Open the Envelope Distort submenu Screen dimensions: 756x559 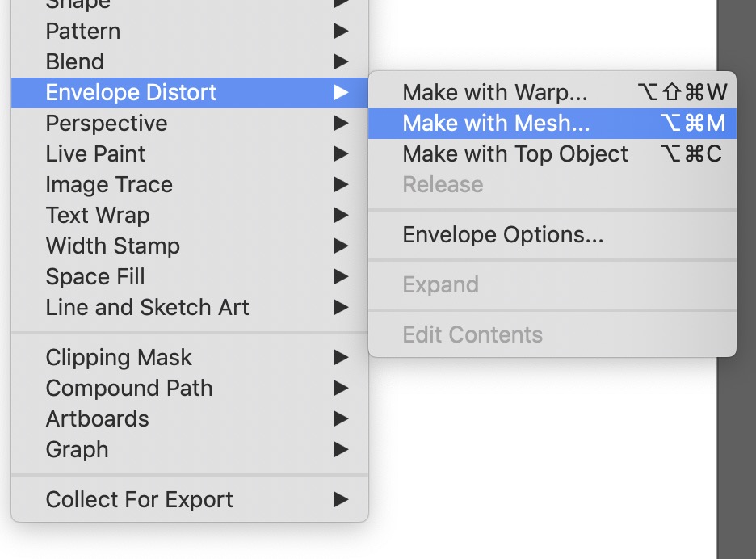coord(131,93)
